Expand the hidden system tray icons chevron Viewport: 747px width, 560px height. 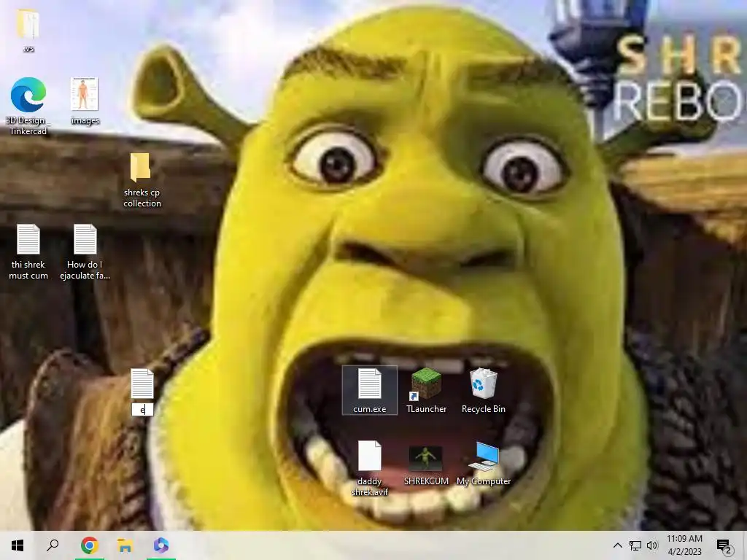pos(617,545)
